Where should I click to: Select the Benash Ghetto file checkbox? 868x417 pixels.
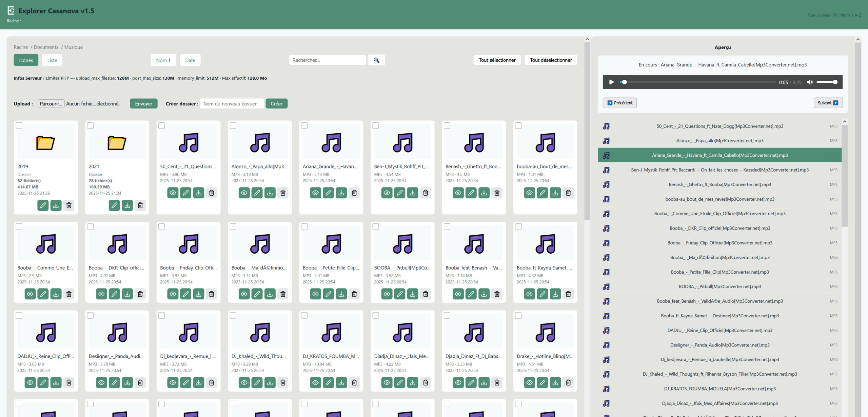(447, 125)
